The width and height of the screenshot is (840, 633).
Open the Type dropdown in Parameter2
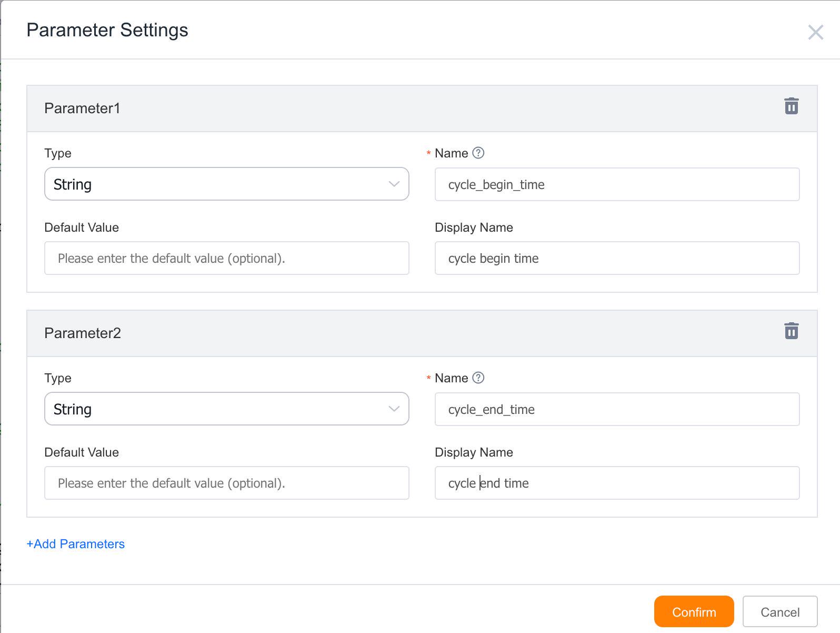tap(227, 409)
